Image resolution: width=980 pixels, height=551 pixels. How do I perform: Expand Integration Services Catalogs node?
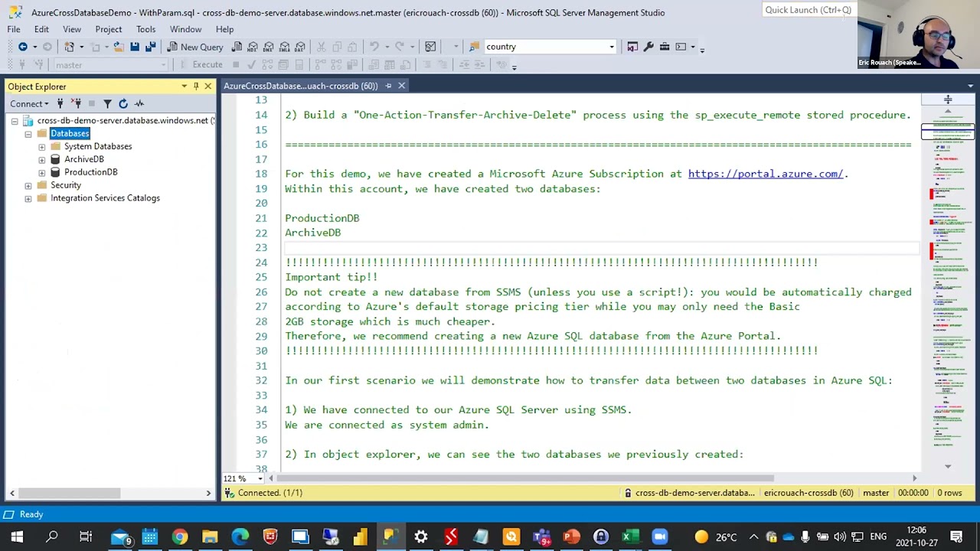[28, 198]
